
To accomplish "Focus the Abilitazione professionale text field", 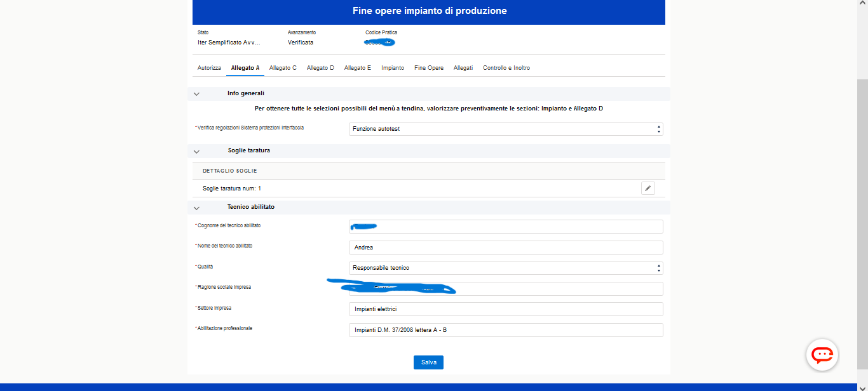I will 505,330.
